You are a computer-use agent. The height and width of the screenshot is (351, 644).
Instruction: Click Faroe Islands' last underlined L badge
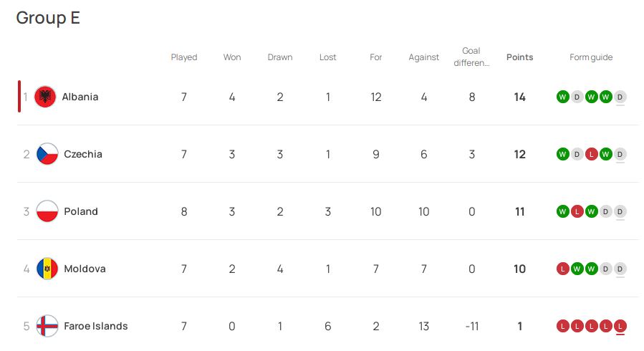[x=620, y=327]
